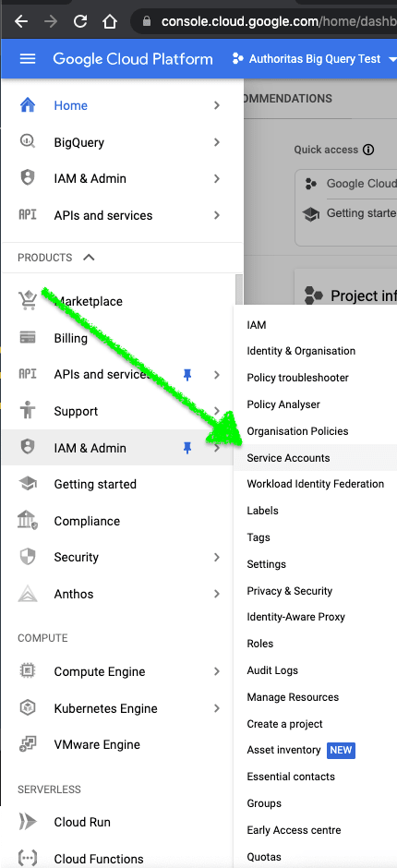
Task: Expand Kubernetes Engine submenu chevron
Action: (x=217, y=708)
